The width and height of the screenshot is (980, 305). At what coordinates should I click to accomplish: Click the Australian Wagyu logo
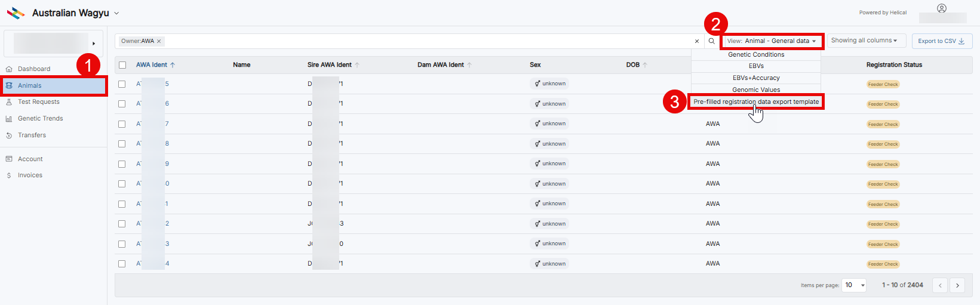[x=16, y=13]
